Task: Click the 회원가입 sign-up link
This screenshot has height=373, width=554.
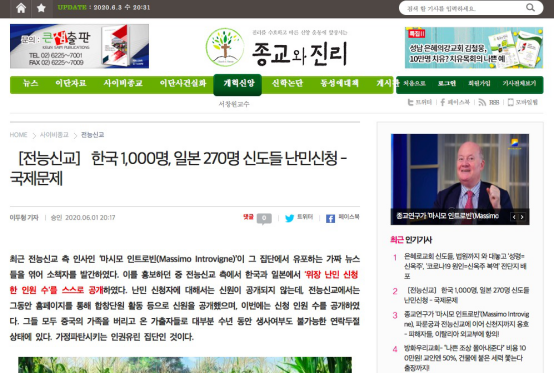Action: pyautogui.click(x=479, y=83)
